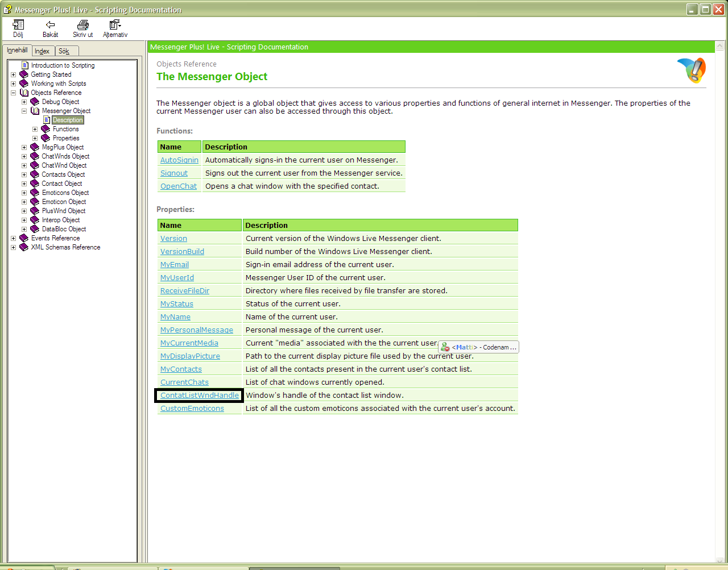
Task: Click the XML Schemas Reference book icon
Action: tap(24, 247)
